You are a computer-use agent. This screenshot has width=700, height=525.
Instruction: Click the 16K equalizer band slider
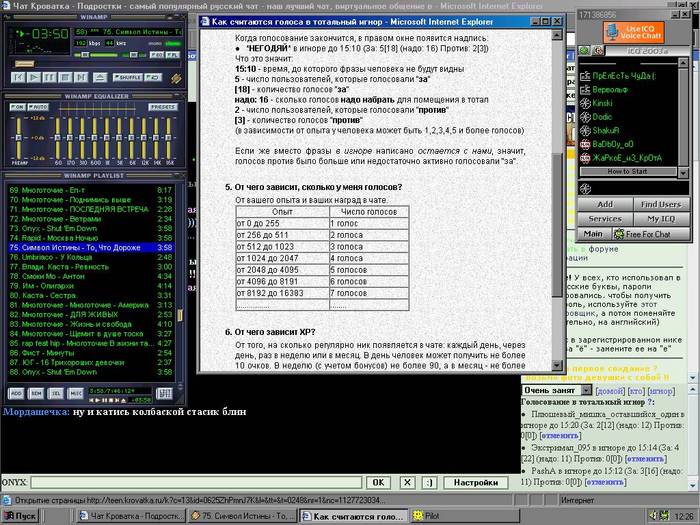pyautogui.click(x=168, y=138)
